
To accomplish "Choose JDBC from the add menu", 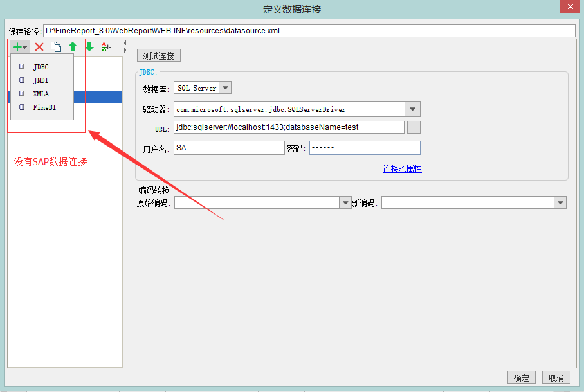I will pos(42,67).
